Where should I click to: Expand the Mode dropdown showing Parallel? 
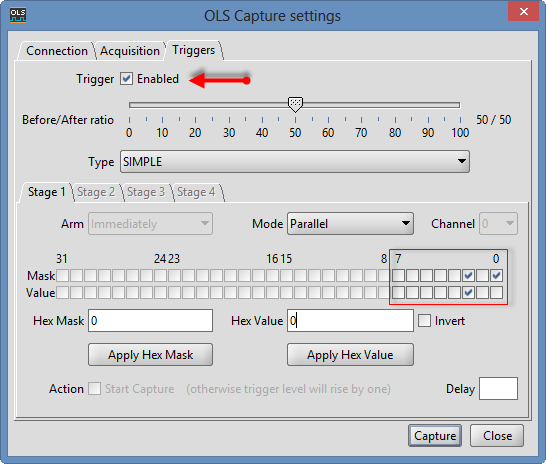pyautogui.click(x=350, y=223)
